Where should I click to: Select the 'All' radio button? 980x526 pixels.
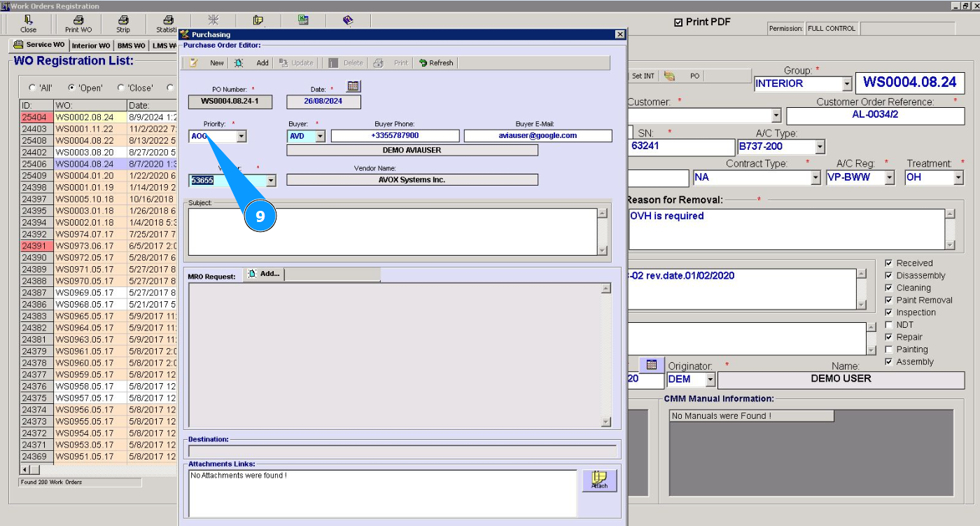point(32,88)
